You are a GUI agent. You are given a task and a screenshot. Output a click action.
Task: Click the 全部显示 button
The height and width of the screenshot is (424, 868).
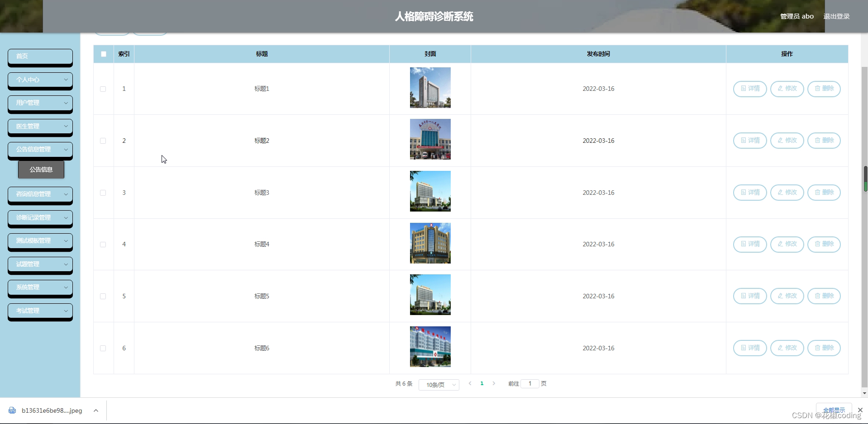pyautogui.click(x=833, y=410)
